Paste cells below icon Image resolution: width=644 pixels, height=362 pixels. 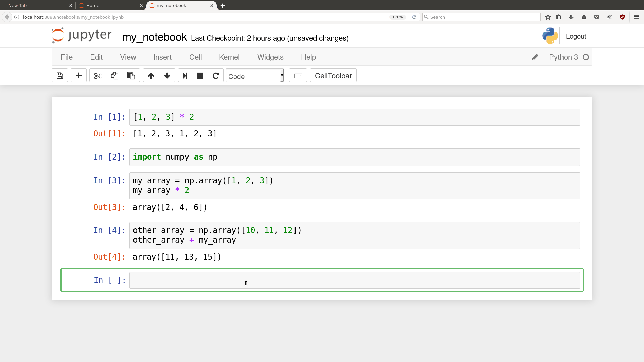click(x=131, y=76)
